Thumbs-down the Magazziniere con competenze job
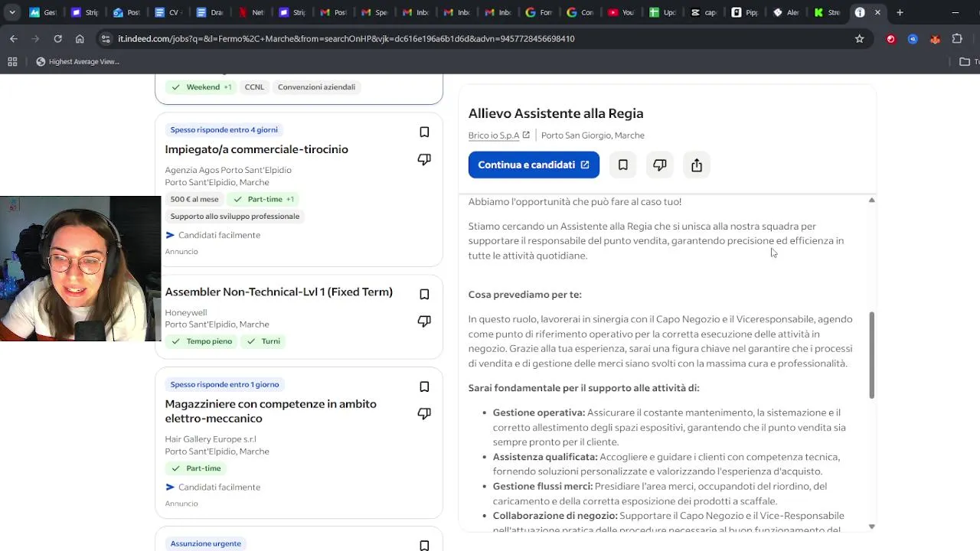The width and height of the screenshot is (980, 551). (424, 414)
